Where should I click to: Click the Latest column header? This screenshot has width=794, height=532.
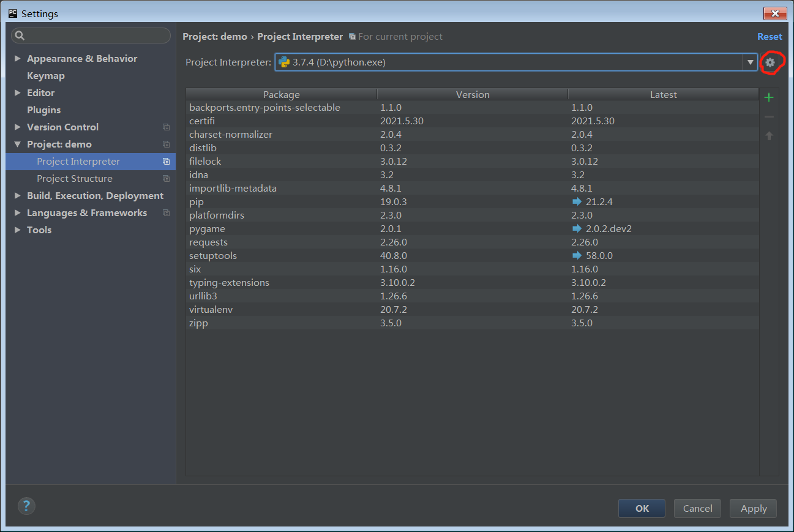tap(664, 94)
